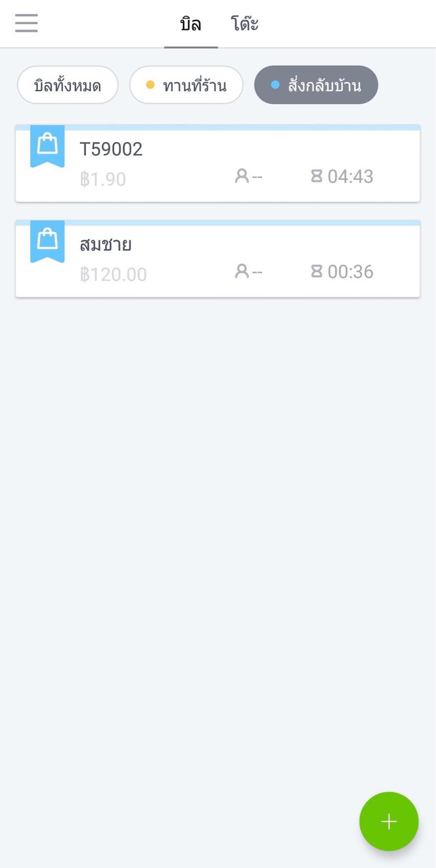Click the customer icon on T59002 bill
This screenshot has height=868, width=436.
241,176
